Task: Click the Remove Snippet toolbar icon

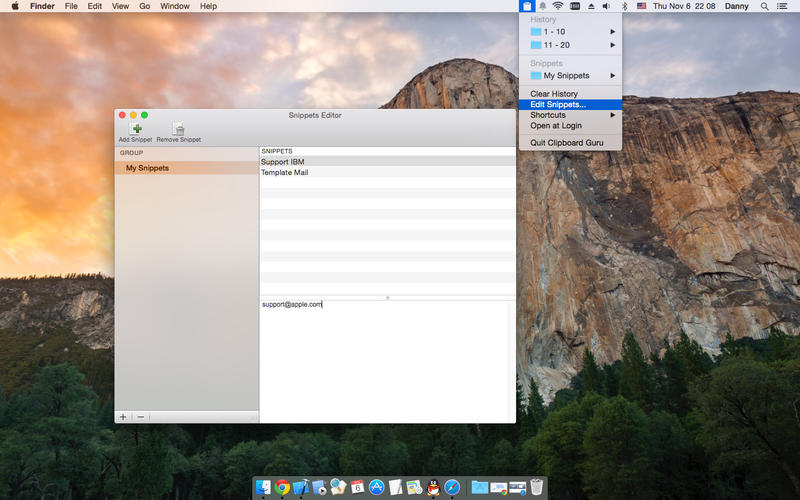Action: coord(179,132)
